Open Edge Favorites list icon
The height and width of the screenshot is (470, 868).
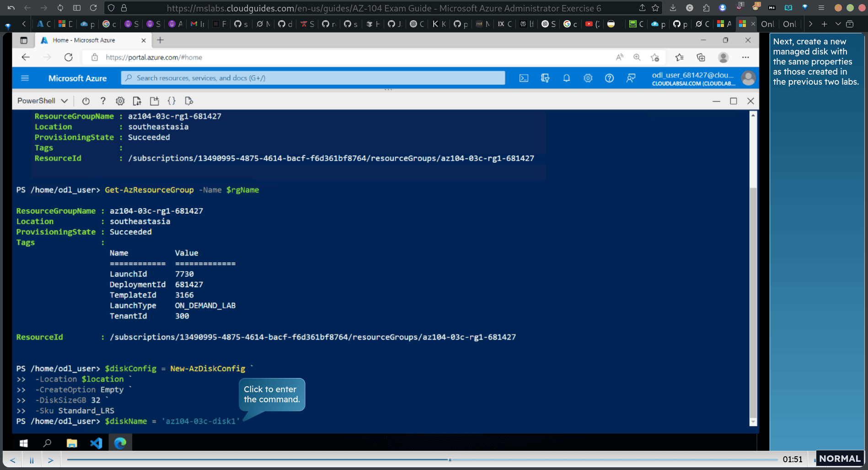[x=679, y=57]
